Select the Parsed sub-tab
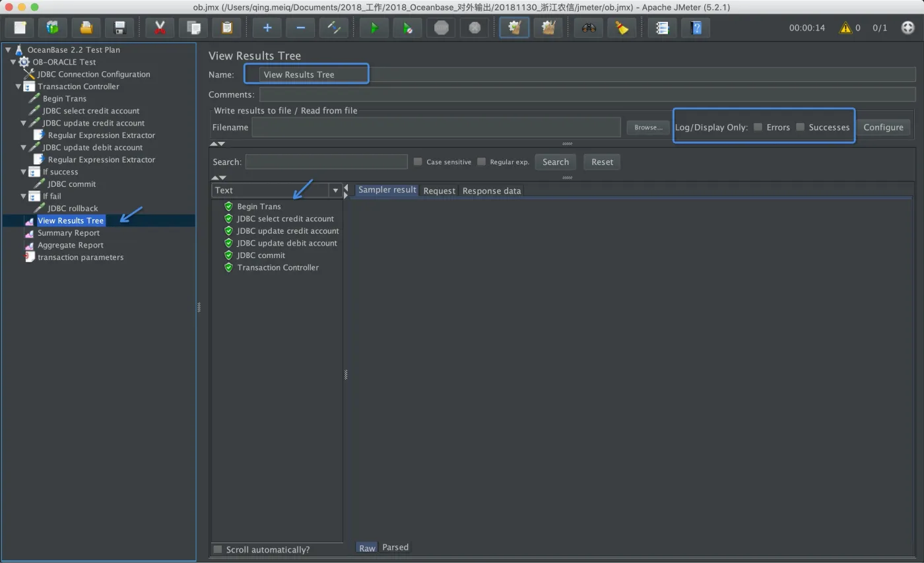924x563 pixels. (395, 547)
